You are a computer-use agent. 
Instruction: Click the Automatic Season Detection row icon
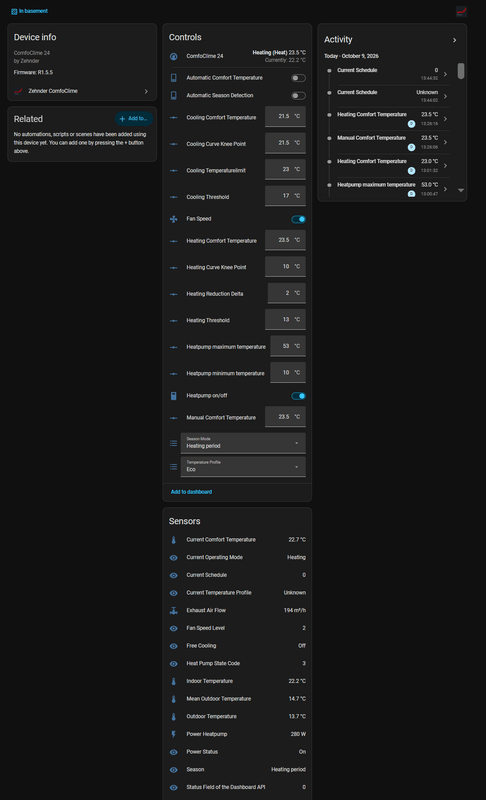point(173,95)
